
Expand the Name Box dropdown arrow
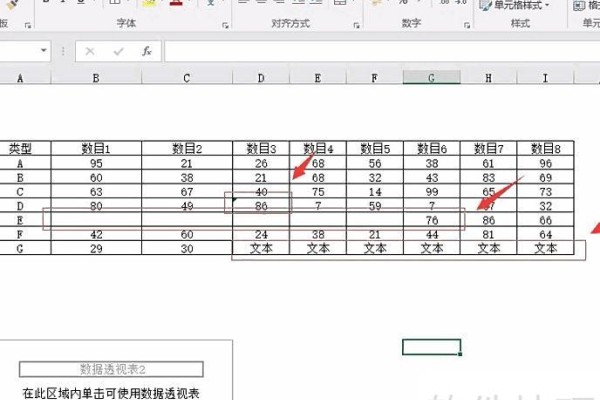(44, 50)
